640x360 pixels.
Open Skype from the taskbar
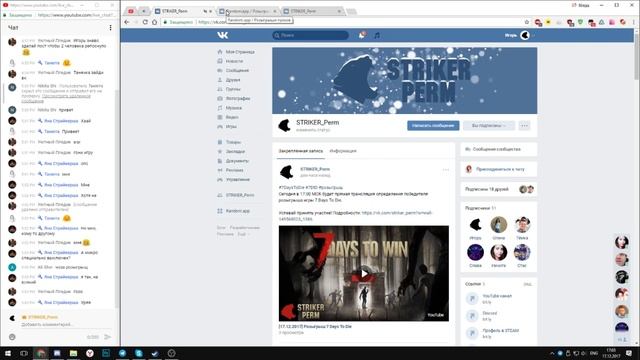(x=139, y=353)
